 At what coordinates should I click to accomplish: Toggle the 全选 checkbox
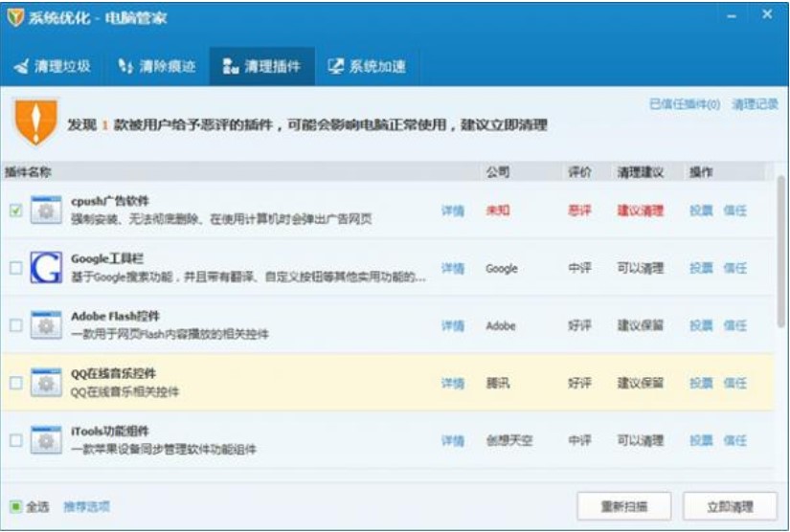coord(15,506)
